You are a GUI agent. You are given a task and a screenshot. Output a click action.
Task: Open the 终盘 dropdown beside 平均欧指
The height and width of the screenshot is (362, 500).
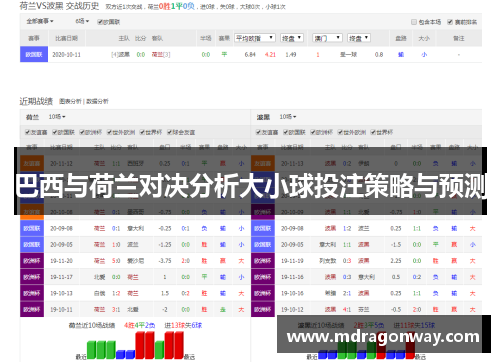(291, 38)
